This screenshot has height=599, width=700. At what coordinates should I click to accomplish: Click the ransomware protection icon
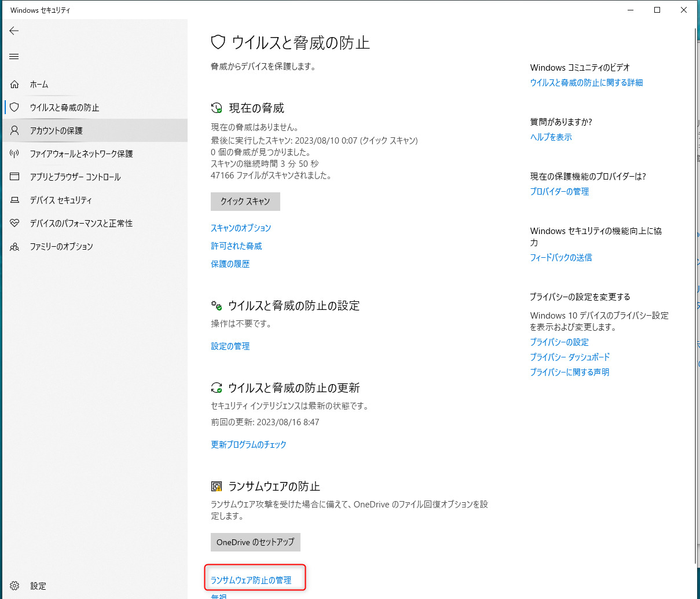(x=217, y=487)
